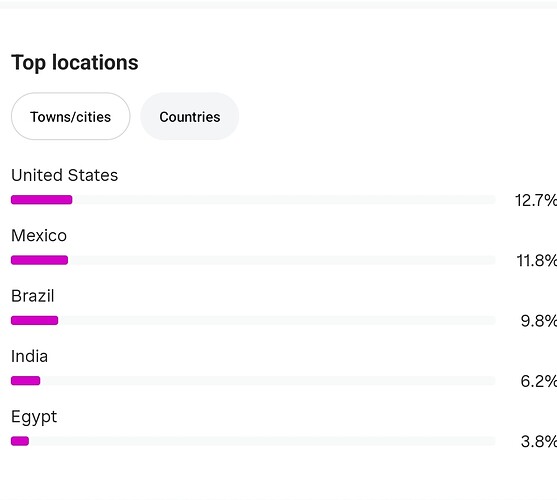This screenshot has width=557, height=500.
Task: Click the United States label
Action: pos(64,175)
